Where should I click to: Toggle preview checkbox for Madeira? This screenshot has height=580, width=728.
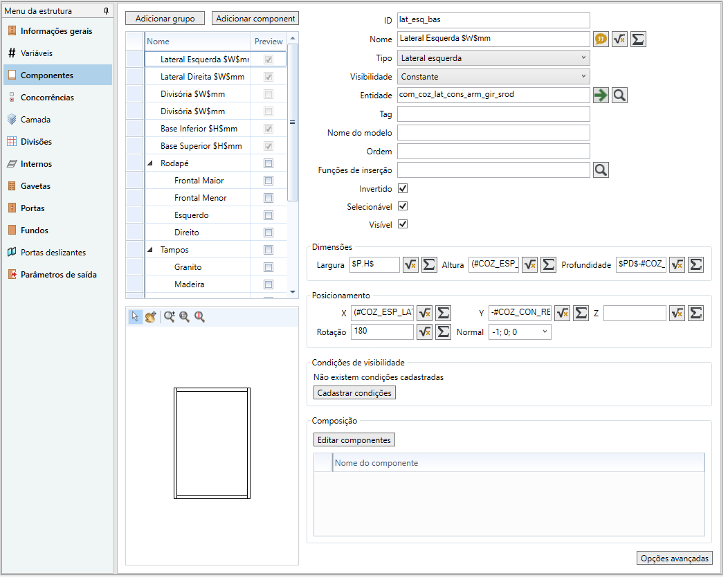point(269,284)
